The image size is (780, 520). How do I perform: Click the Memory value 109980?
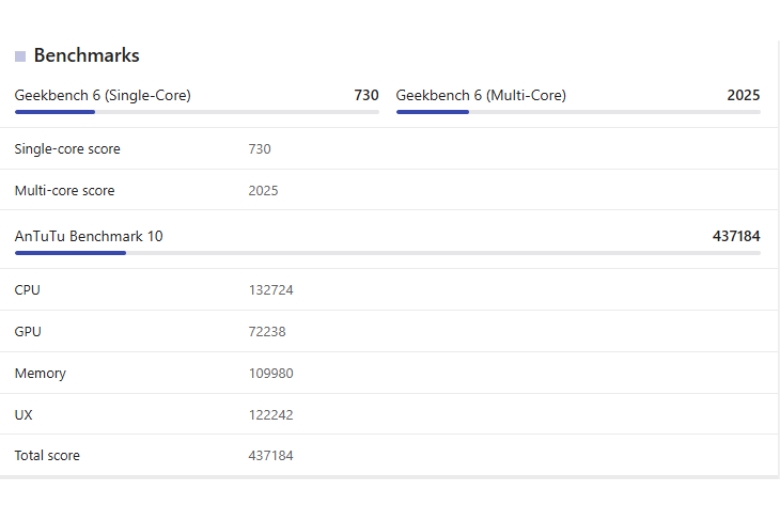pos(271,373)
